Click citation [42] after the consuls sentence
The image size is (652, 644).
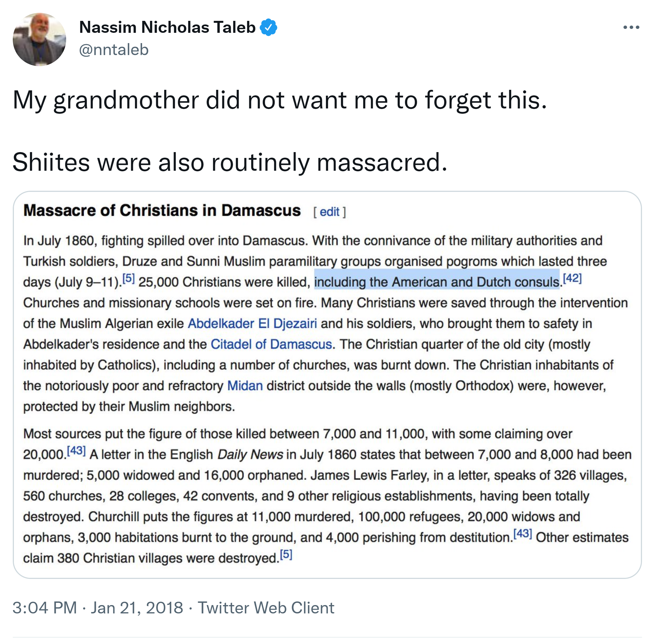click(x=572, y=278)
